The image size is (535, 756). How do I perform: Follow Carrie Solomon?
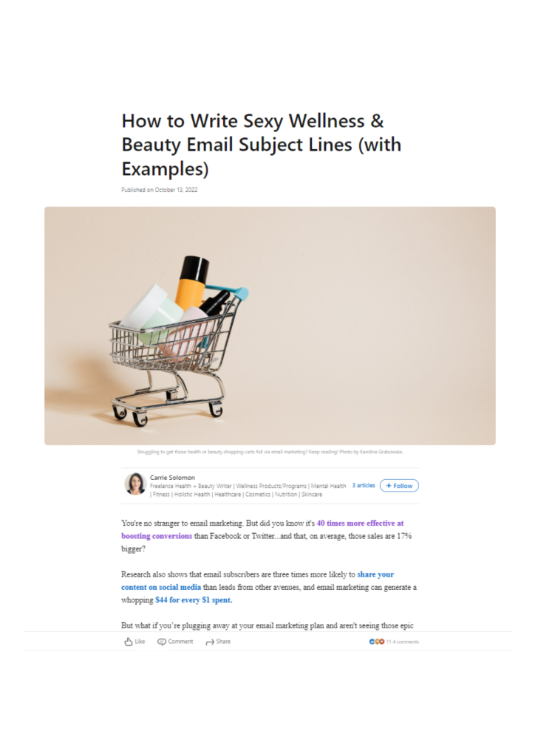click(399, 486)
